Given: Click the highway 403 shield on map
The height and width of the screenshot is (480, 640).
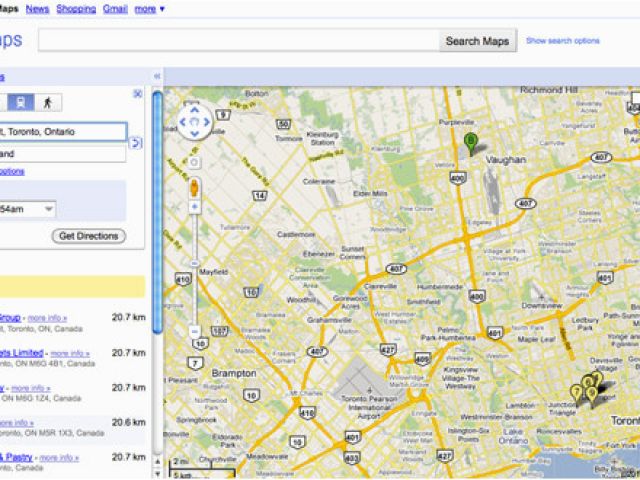Looking at the screenshot, I should click(x=352, y=458).
